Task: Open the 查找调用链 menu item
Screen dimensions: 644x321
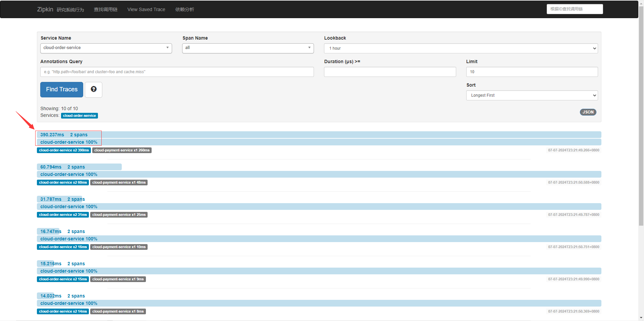Action: coord(106,9)
